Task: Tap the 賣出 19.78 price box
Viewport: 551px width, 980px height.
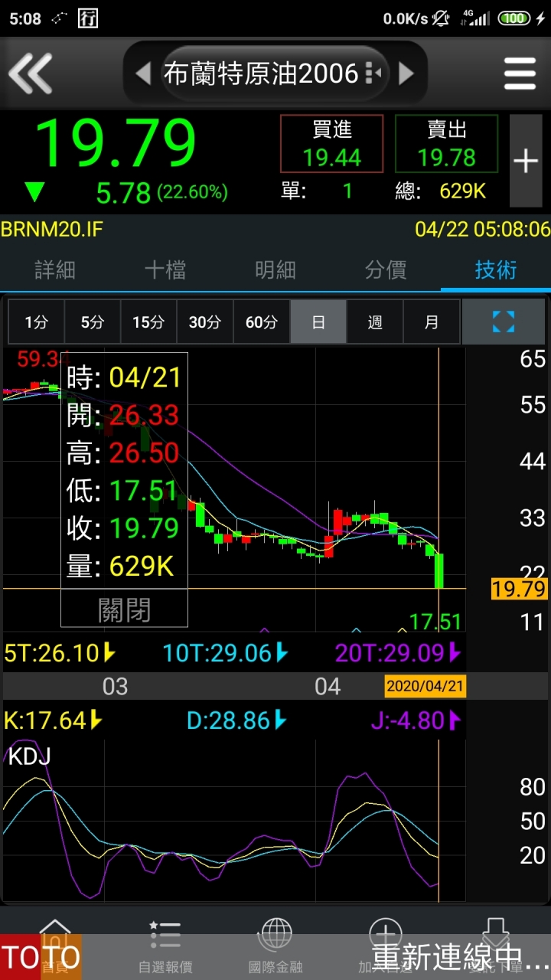Action: tap(446, 143)
